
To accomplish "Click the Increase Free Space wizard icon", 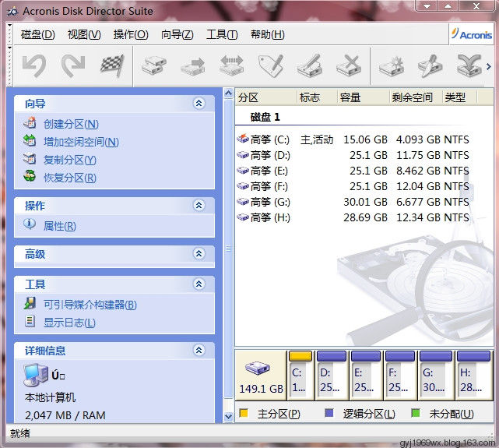I will click(x=30, y=140).
